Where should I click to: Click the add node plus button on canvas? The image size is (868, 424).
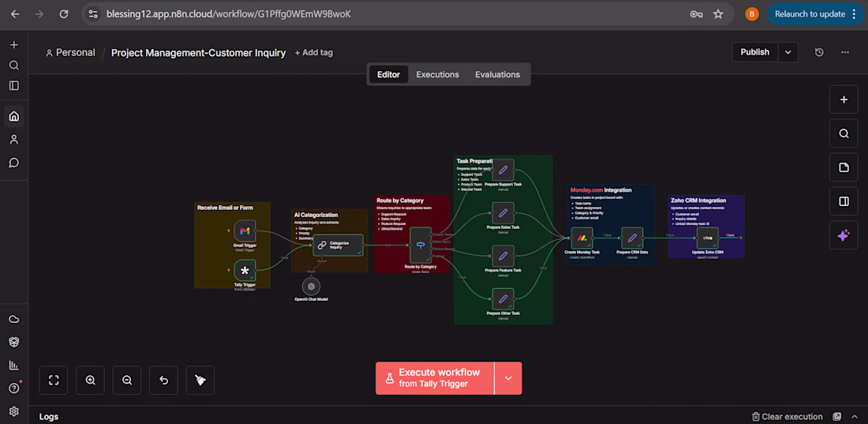click(844, 99)
